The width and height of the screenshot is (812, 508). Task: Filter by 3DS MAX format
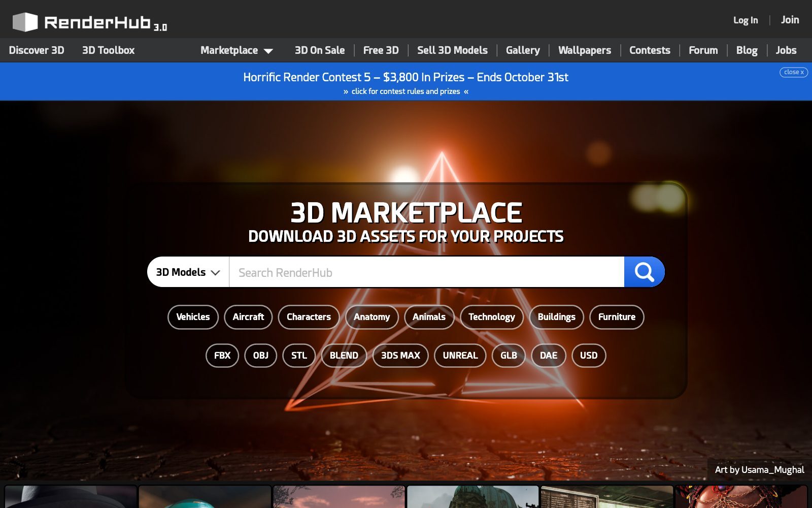400,356
